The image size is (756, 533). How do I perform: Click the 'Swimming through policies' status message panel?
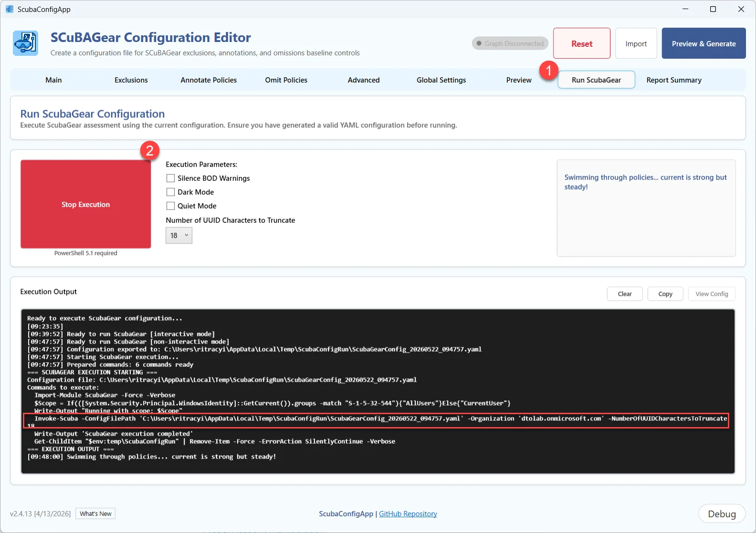(646, 208)
